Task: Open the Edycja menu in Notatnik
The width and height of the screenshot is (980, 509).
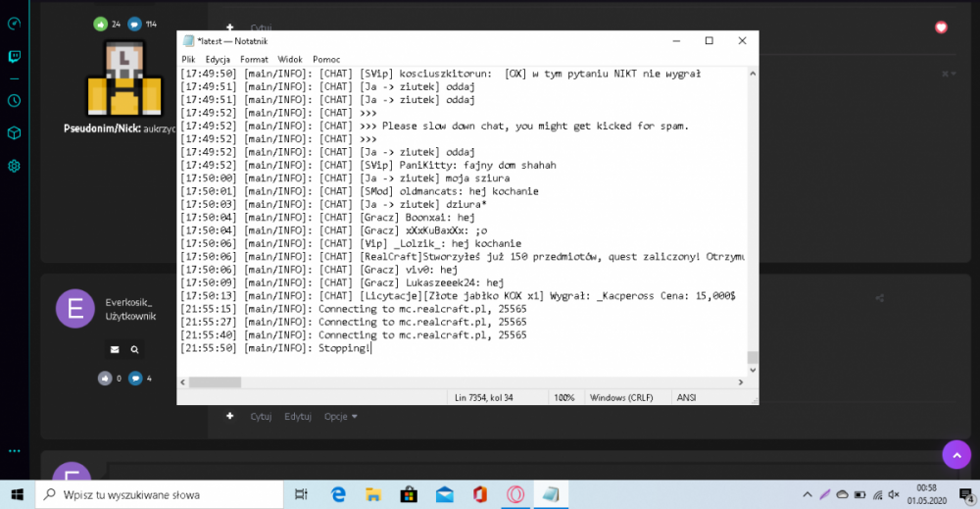Action: click(x=218, y=60)
